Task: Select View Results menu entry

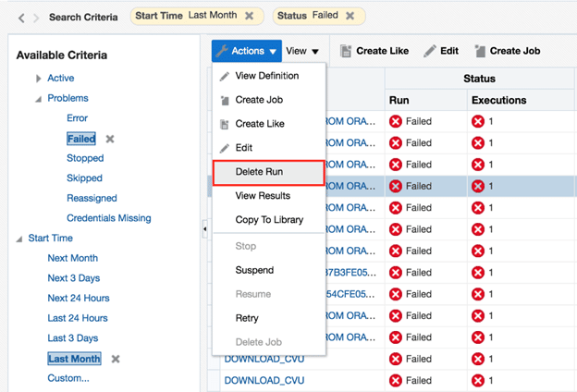Action: coord(263,196)
